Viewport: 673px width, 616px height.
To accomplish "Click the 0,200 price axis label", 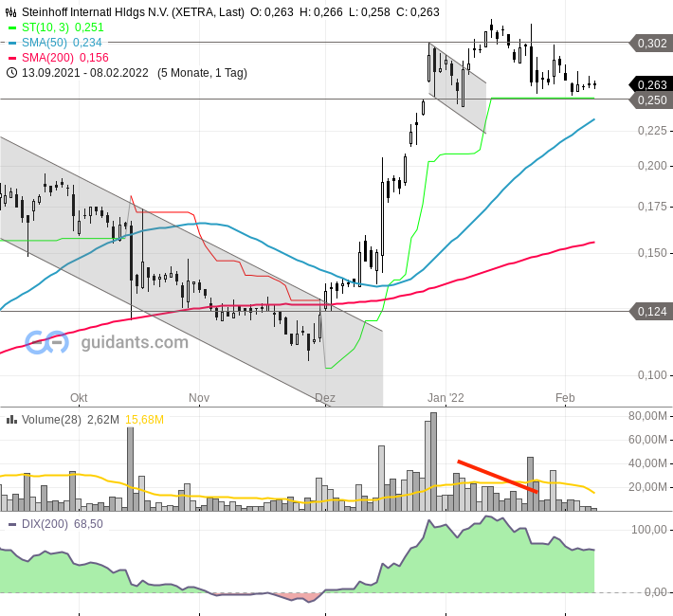I will tap(652, 166).
